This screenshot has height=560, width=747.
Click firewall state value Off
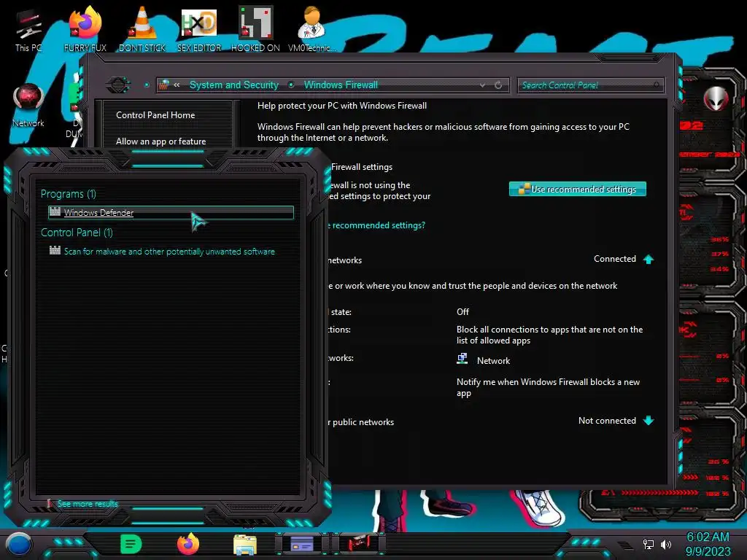pos(462,312)
